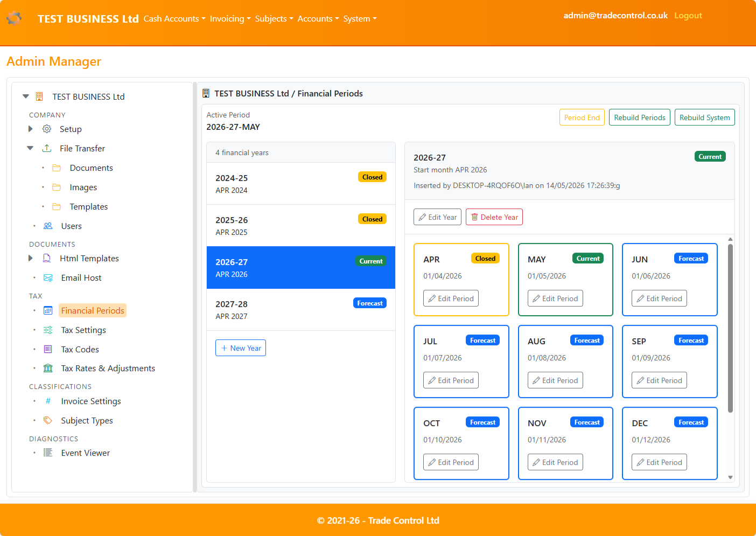Open the System dropdown menu
The width and height of the screenshot is (756, 536).
(x=360, y=18)
